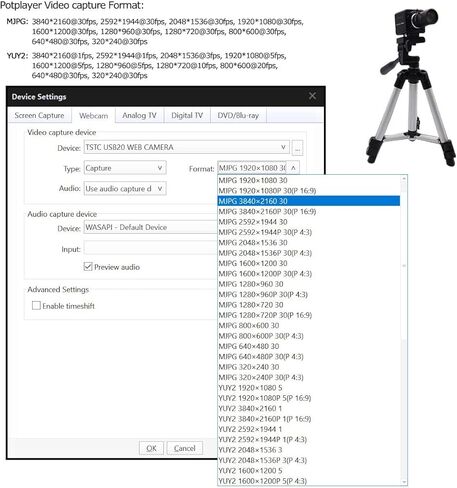Viewport: 457px width, 488px height.
Task: Toggle the Preview audio checkbox
Action: (x=88, y=267)
